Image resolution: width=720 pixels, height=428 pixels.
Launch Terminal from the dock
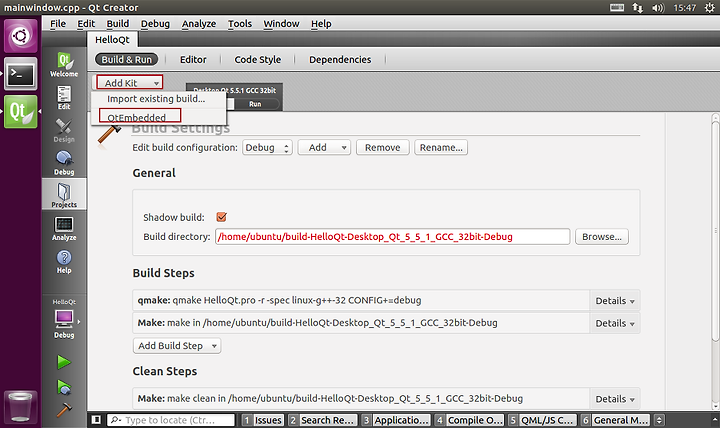(x=21, y=73)
